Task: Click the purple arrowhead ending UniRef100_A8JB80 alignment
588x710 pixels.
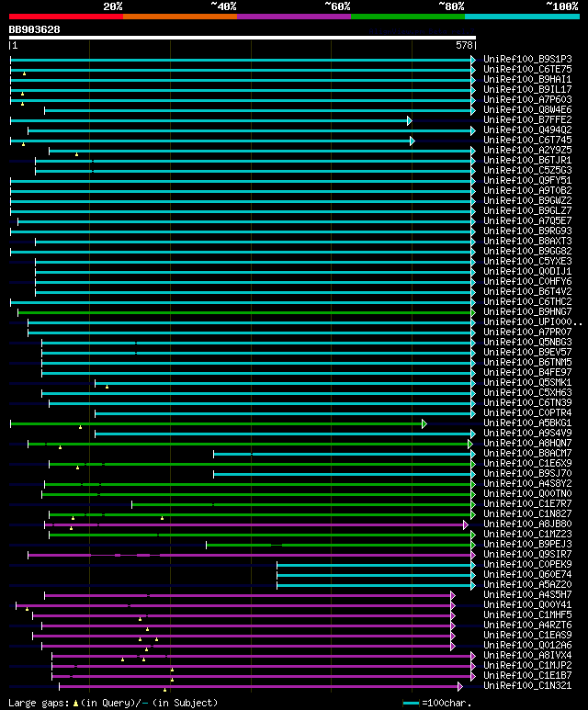Action: tap(465, 524)
